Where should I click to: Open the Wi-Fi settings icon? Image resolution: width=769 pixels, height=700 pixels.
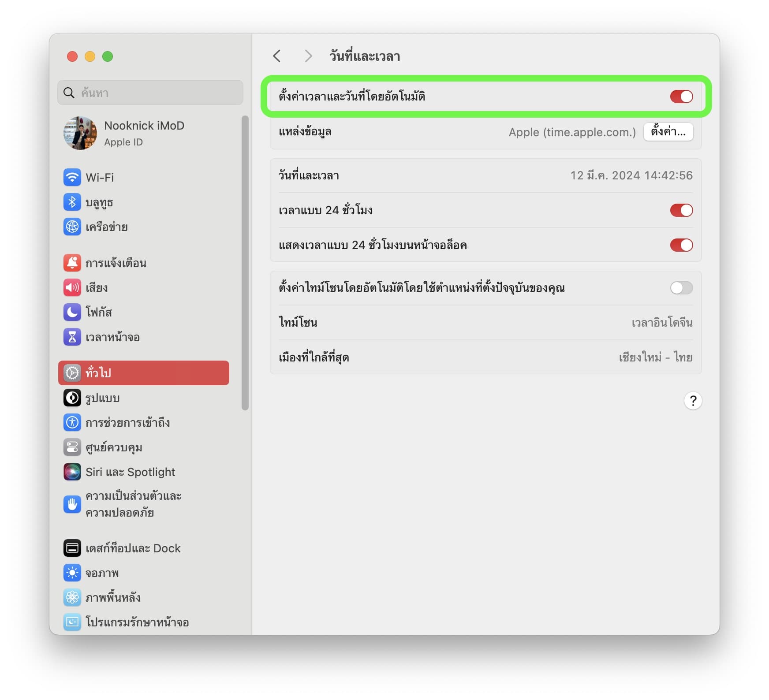[72, 178]
